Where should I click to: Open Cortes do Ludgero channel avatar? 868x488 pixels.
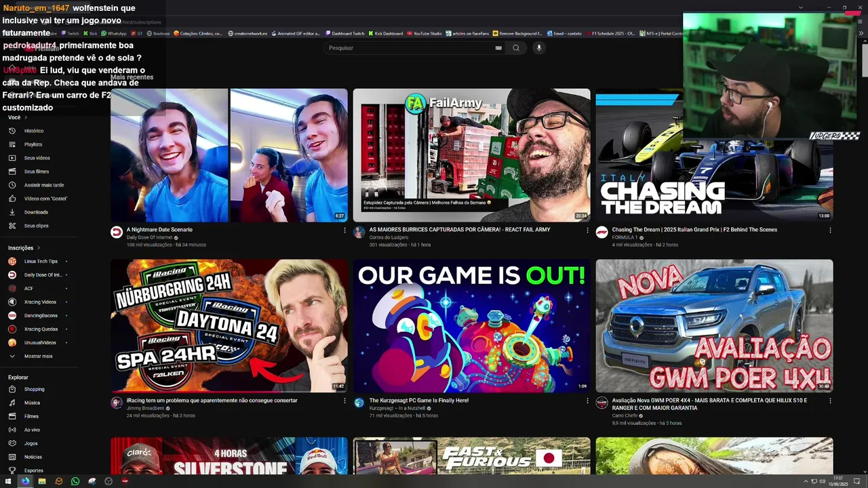[x=359, y=232]
